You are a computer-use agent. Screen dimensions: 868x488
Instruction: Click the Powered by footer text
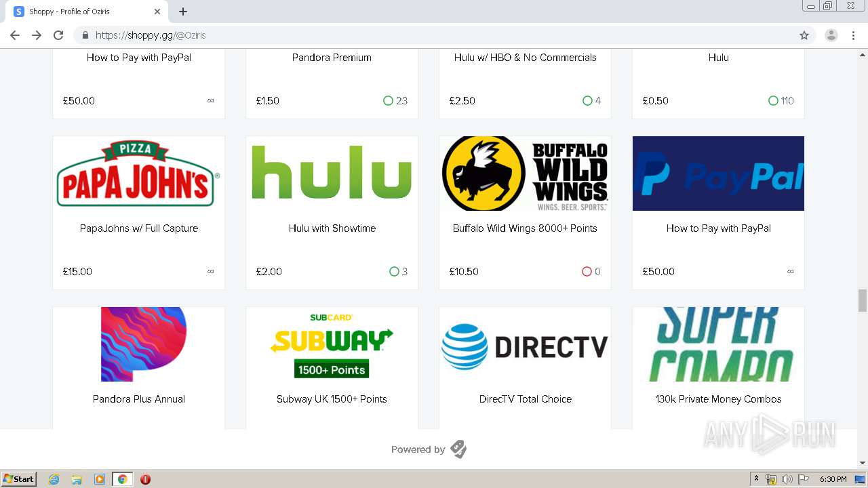tap(418, 449)
